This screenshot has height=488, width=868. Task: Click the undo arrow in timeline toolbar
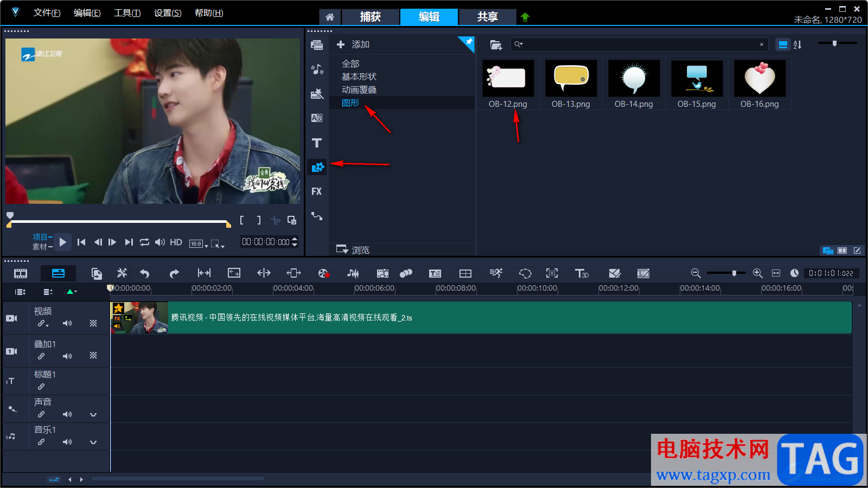(144, 273)
